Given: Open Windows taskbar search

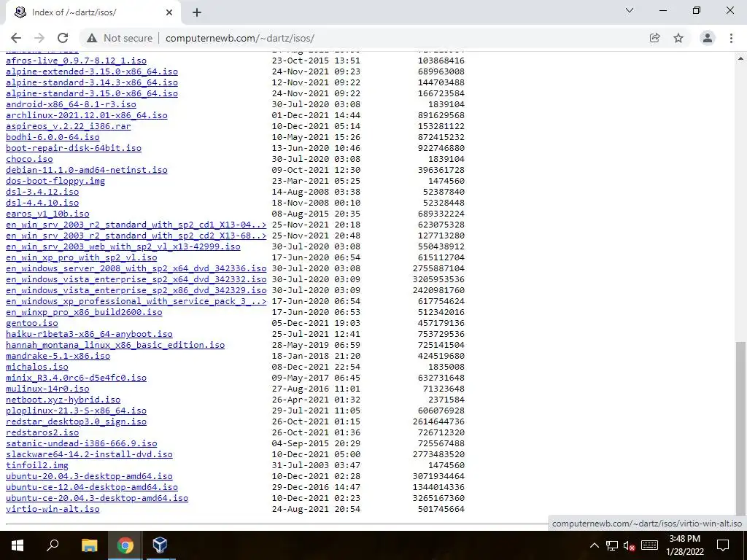Looking at the screenshot, I should pos(53,545).
